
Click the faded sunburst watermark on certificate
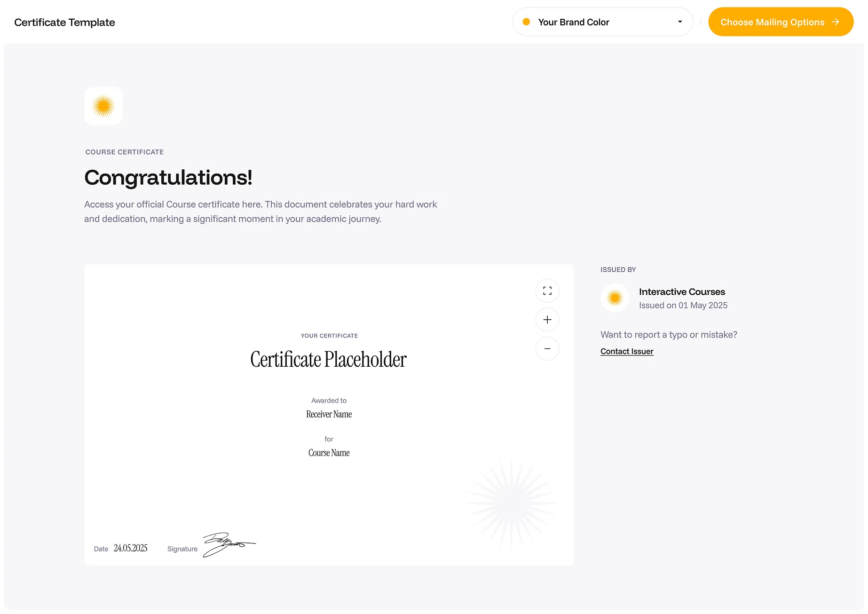(x=512, y=503)
